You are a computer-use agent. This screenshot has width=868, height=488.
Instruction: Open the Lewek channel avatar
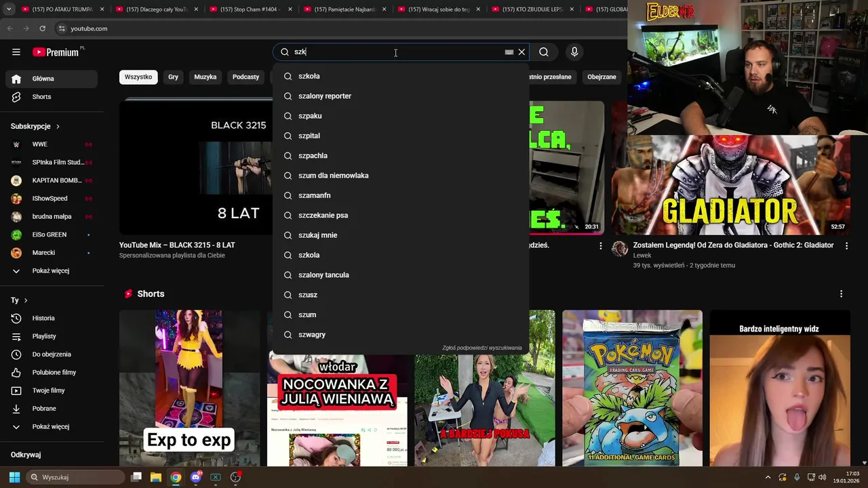[x=620, y=249]
